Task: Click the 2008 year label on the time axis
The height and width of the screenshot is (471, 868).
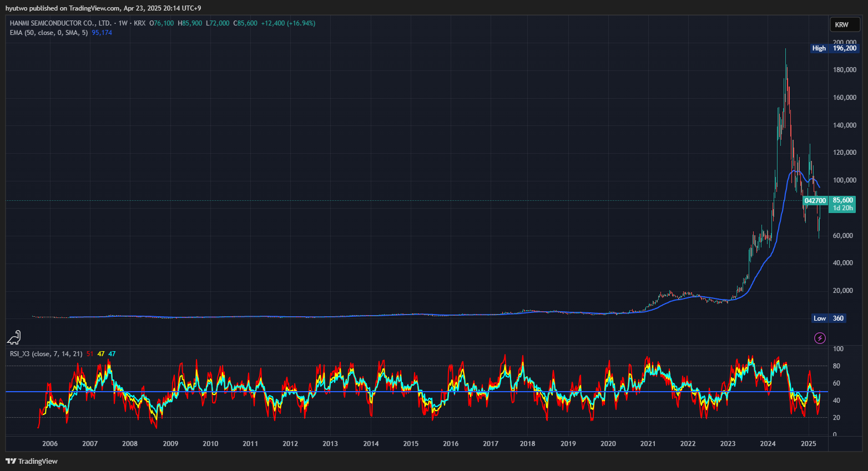Action: pos(130,444)
